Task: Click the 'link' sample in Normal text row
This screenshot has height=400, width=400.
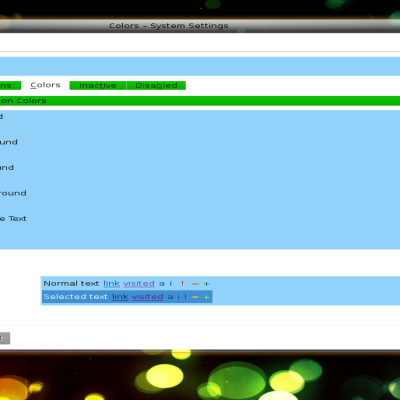Action: (111, 284)
